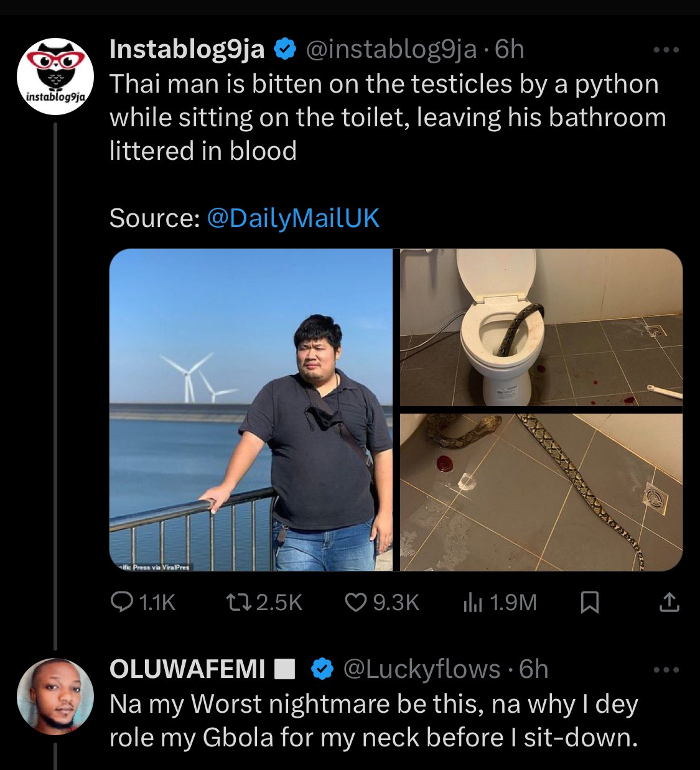Open the @DailyMailUK mention link
The image size is (700, 770).
pos(292,218)
